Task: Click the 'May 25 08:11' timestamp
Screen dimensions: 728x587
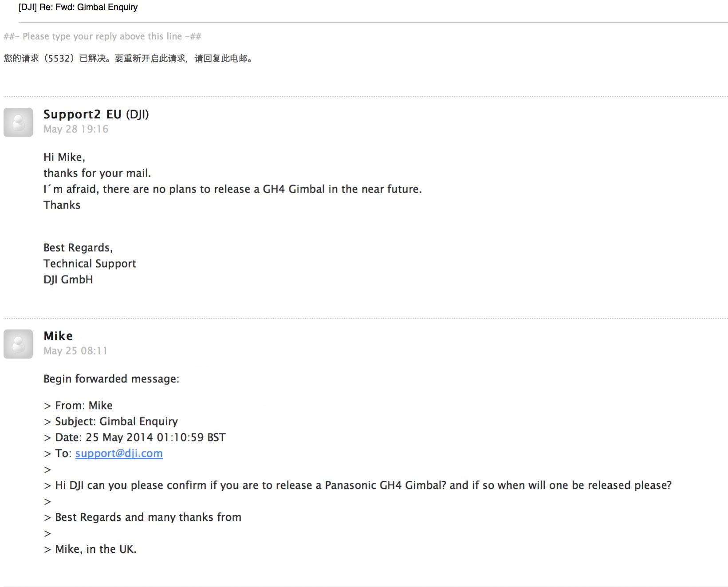Action: 75,351
